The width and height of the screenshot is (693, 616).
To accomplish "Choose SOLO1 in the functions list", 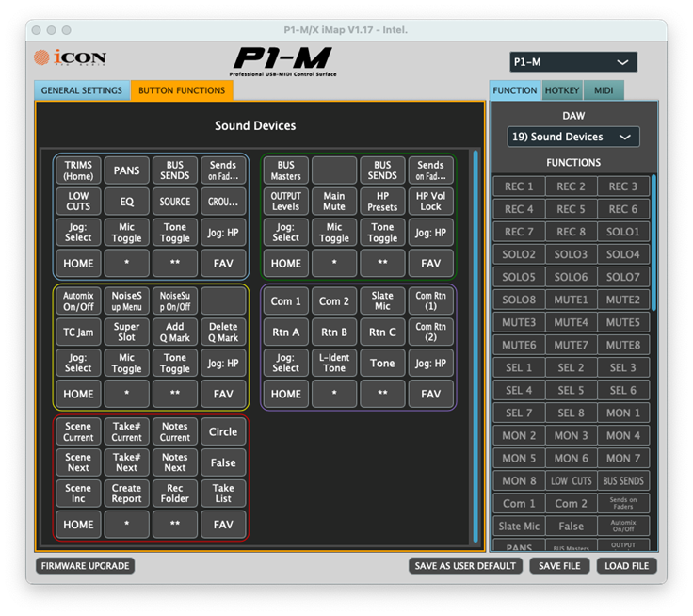I will tap(623, 232).
